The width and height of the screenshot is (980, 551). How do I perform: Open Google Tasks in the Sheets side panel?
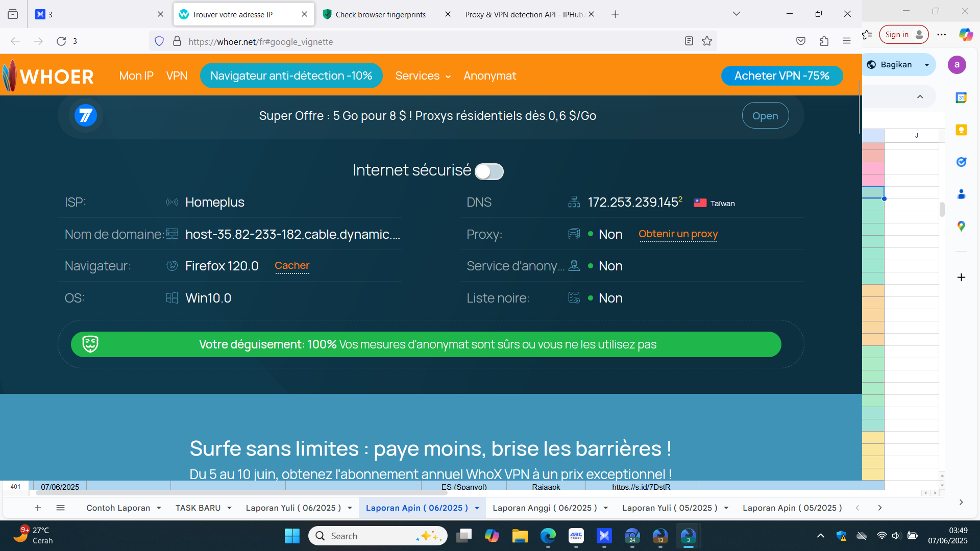click(961, 162)
